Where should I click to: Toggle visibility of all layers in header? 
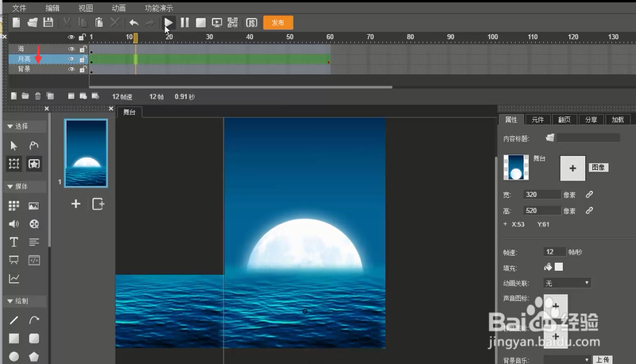click(x=72, y=37)
